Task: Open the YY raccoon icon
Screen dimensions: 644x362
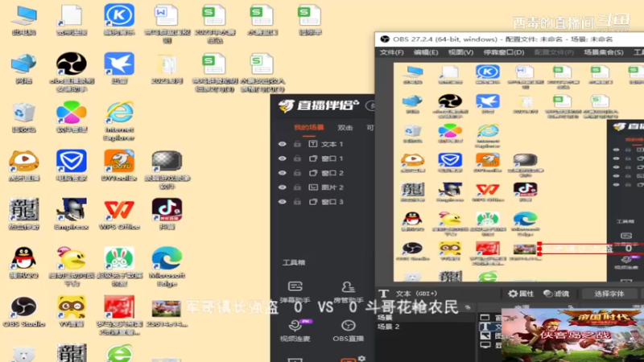Action: 72,311
